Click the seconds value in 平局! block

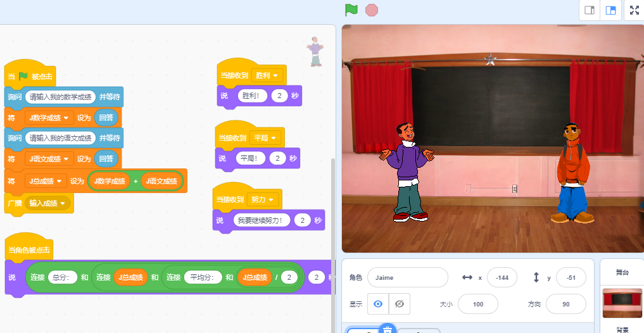point(277,158)
